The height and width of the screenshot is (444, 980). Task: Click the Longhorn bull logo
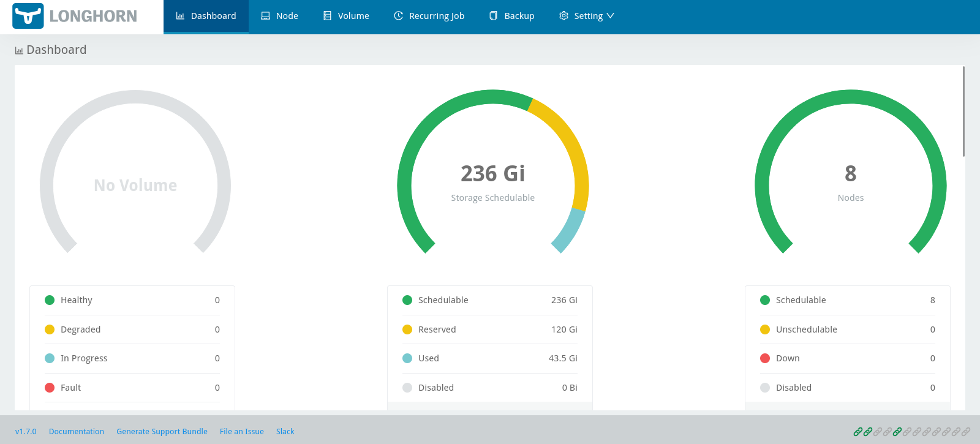pyautogui.click(x=28, y=16)
